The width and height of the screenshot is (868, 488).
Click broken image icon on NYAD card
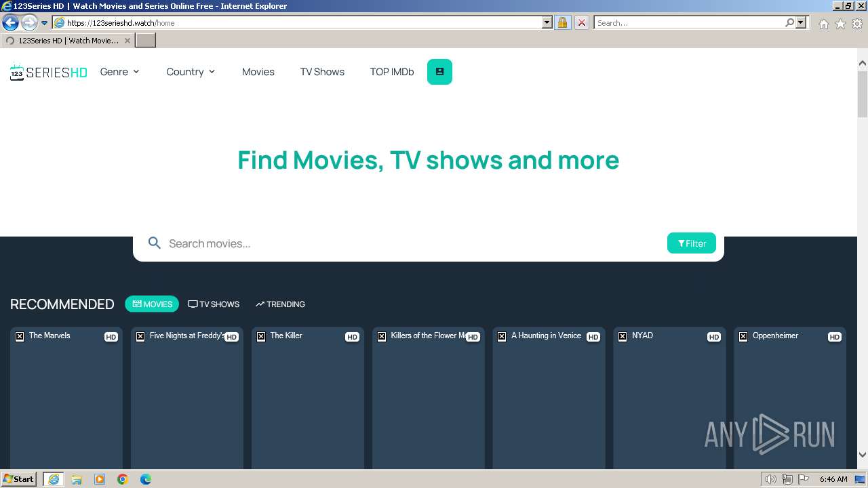point(623,336)
